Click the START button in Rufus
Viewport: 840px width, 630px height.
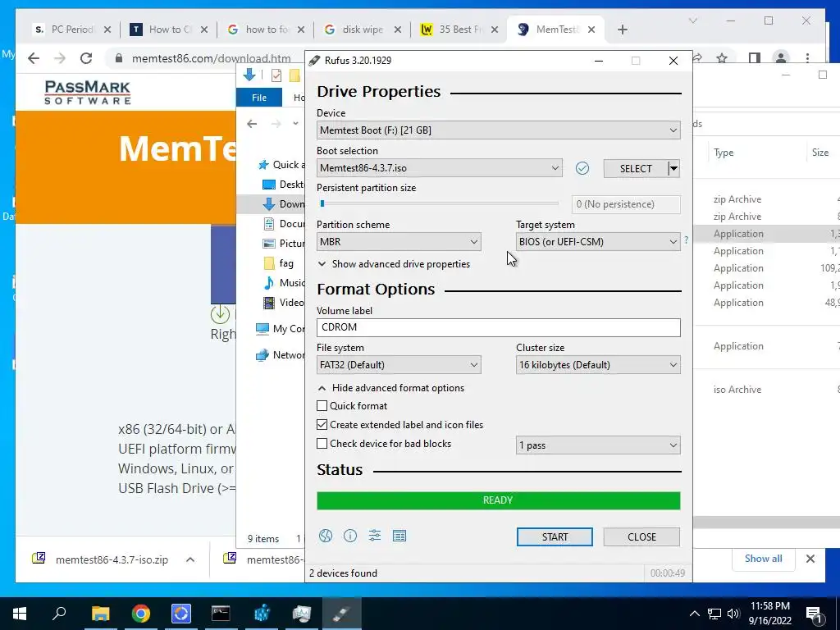pos(555,536)
